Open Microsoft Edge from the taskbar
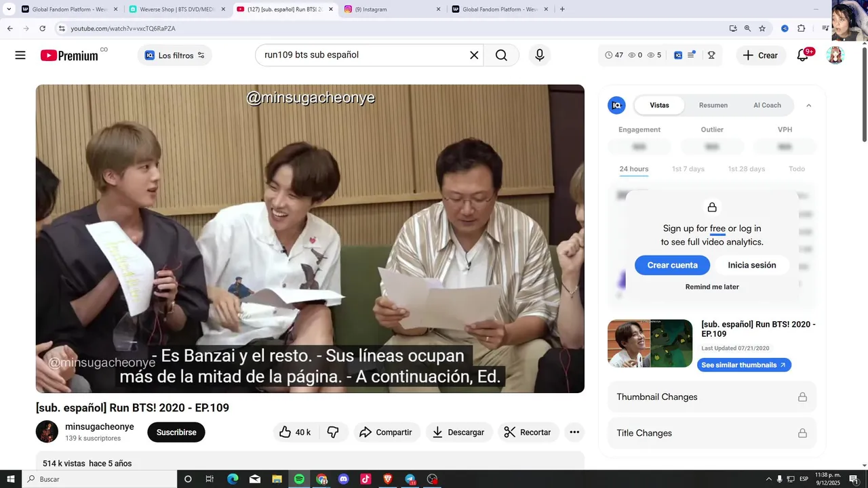Viewport: 868px width, 488px height. coord(233,479)
